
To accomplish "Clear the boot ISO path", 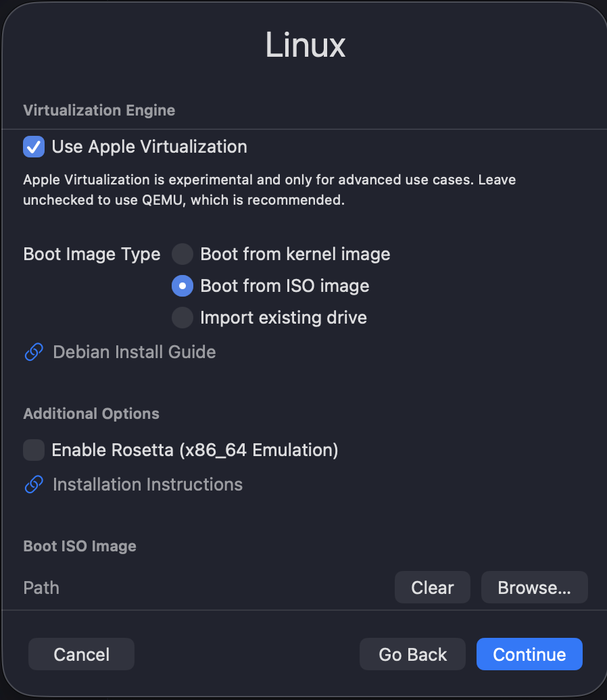I will click(432, 587).
